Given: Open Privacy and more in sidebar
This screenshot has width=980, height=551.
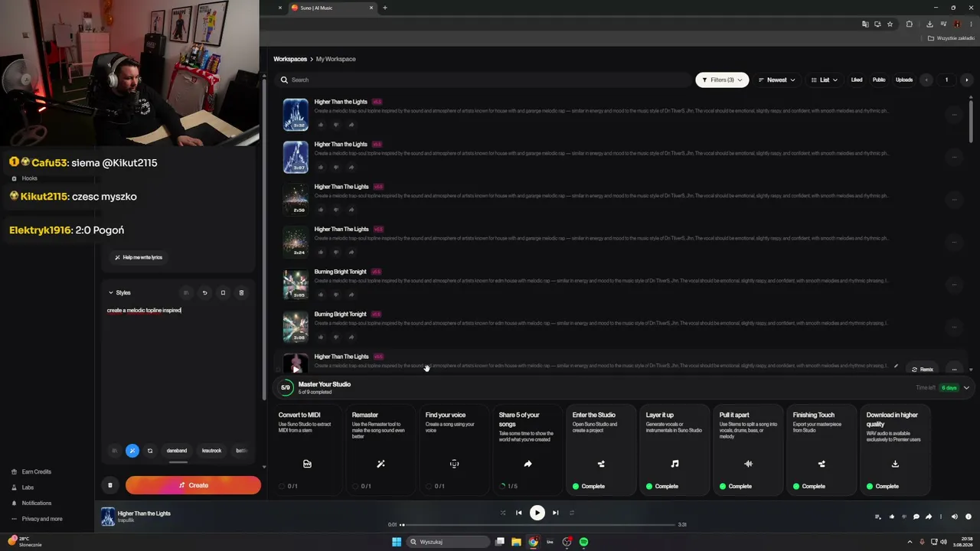Looking at the screenshot, I should coord(37,519).
